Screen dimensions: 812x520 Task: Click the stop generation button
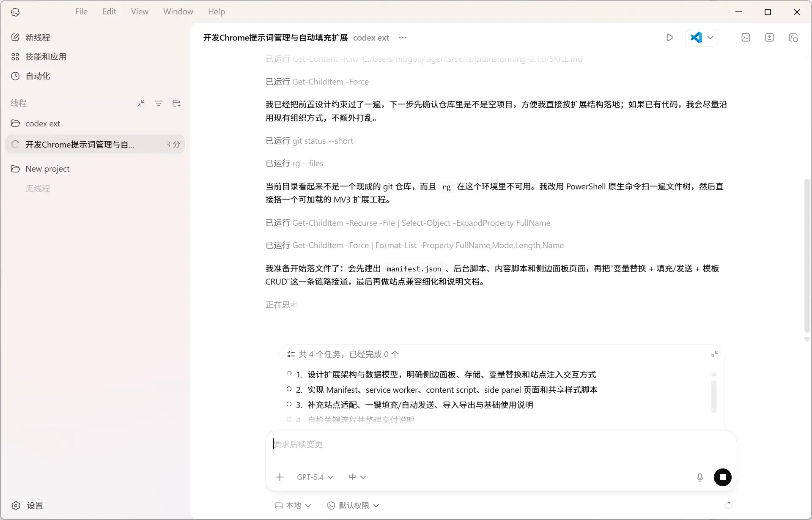[722, 477]
